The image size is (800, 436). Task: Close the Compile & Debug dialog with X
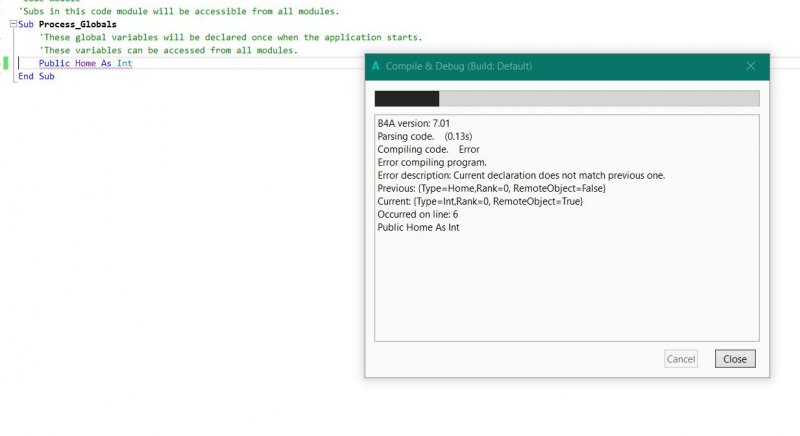[x=750, y=66]
